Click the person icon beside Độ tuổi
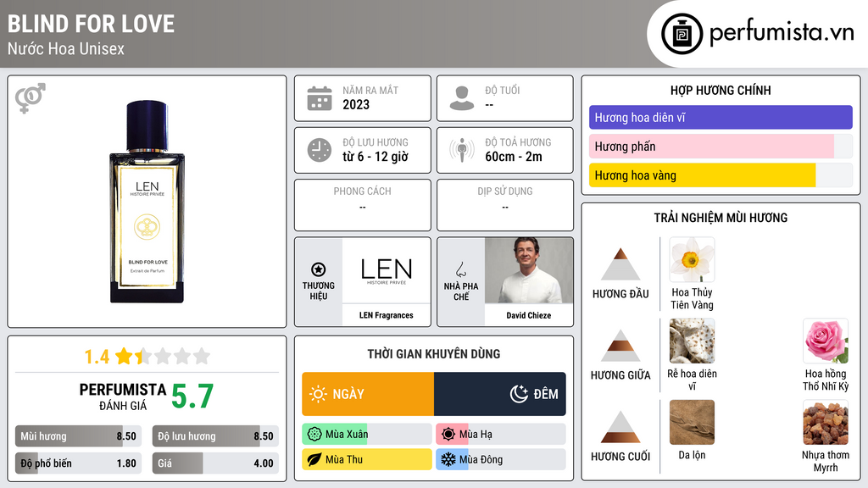868x488 pixels. point(462,98)
